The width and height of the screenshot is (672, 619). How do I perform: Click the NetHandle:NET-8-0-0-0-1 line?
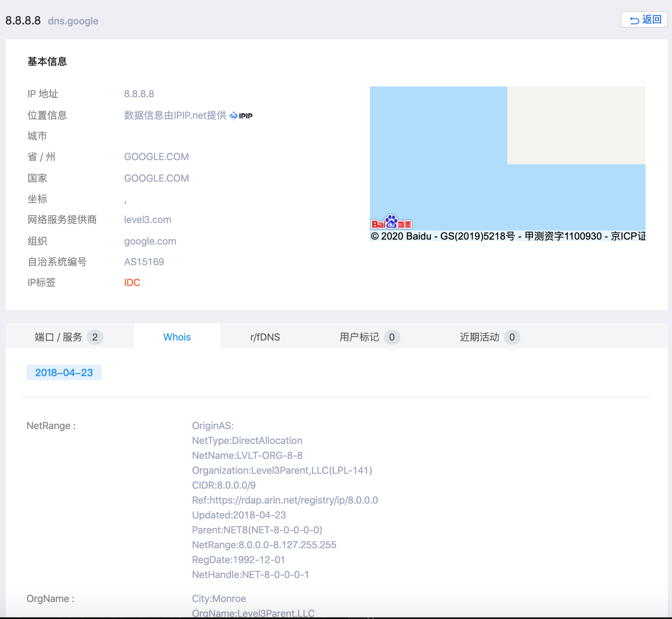(x=251, y=575)
